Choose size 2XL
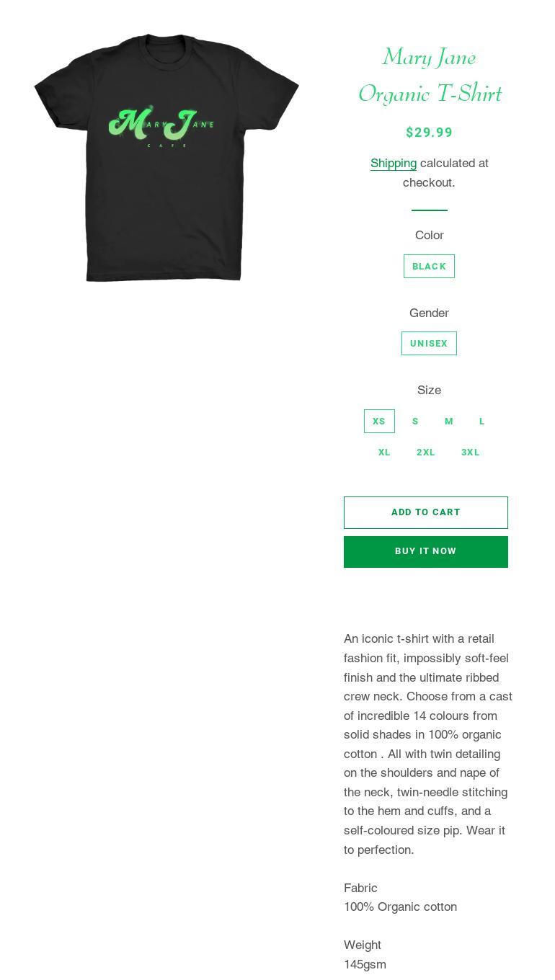The width and height of the screenshot is (555, 980). pyautogui.click(x=426, y=453)
